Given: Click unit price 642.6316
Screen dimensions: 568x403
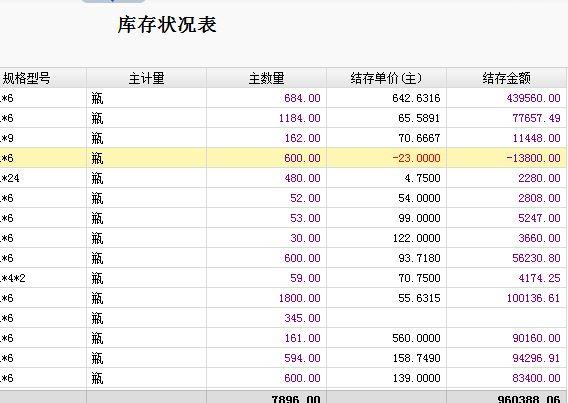Looking at the screenshot, I should (386, 98).
